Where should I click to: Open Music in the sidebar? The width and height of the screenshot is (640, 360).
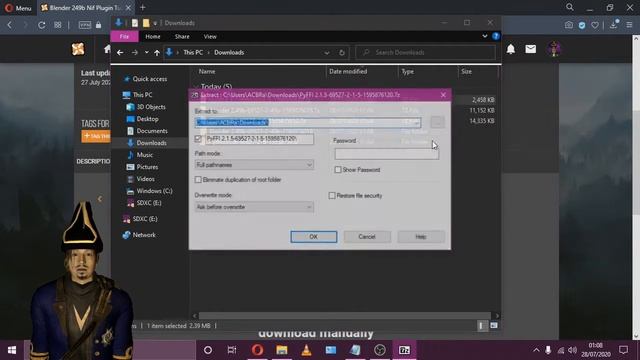point(144,155)
